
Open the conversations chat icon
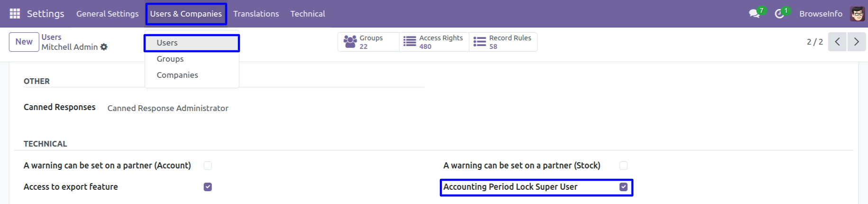point(754,14)
